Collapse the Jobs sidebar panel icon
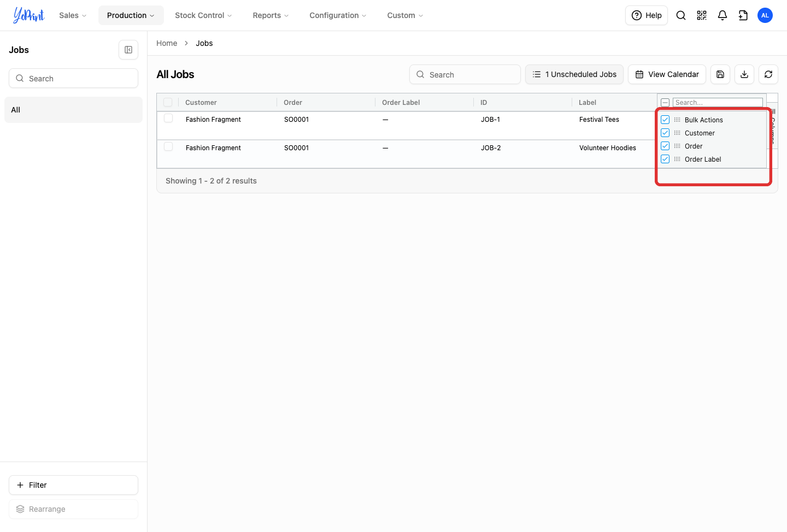 (x=128, y=50)
